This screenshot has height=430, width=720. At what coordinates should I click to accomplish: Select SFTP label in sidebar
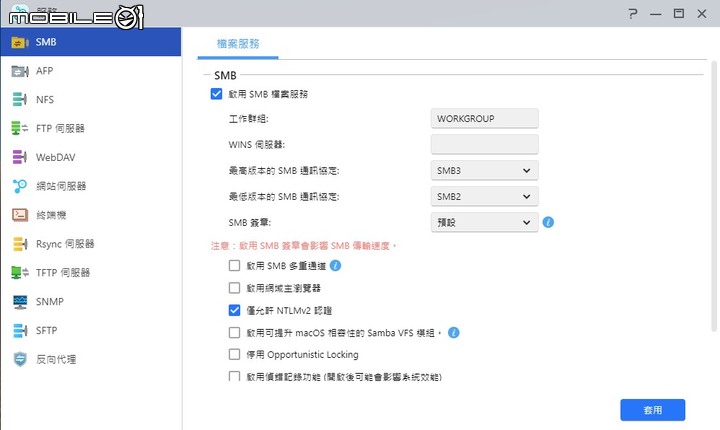pos(46,330)
